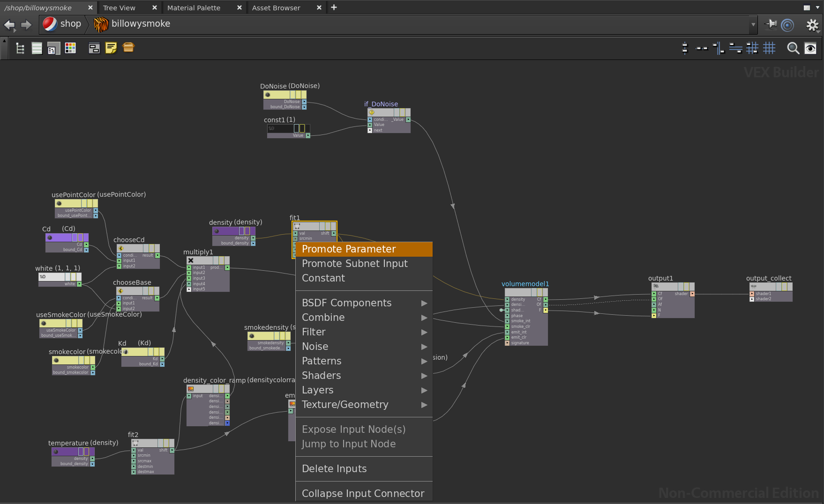Add a new pane tab with plus
The height and width of the screenshot is (504, 824).
pos(334,7)
